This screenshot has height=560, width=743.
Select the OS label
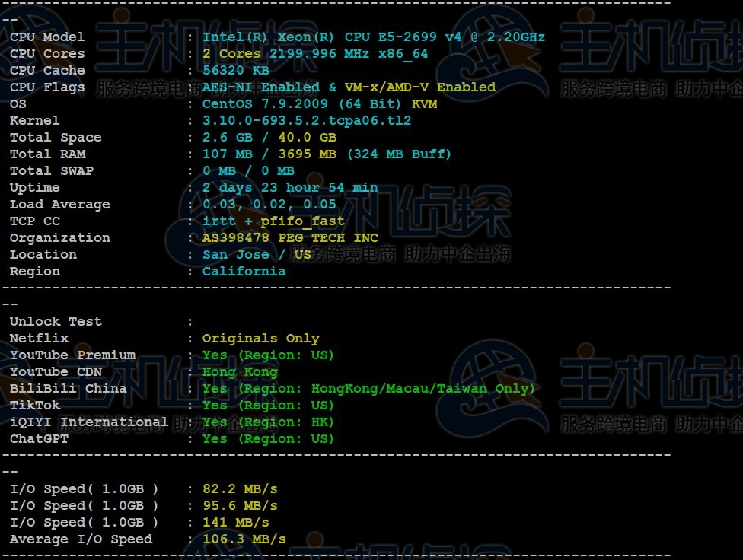(18, 103)
